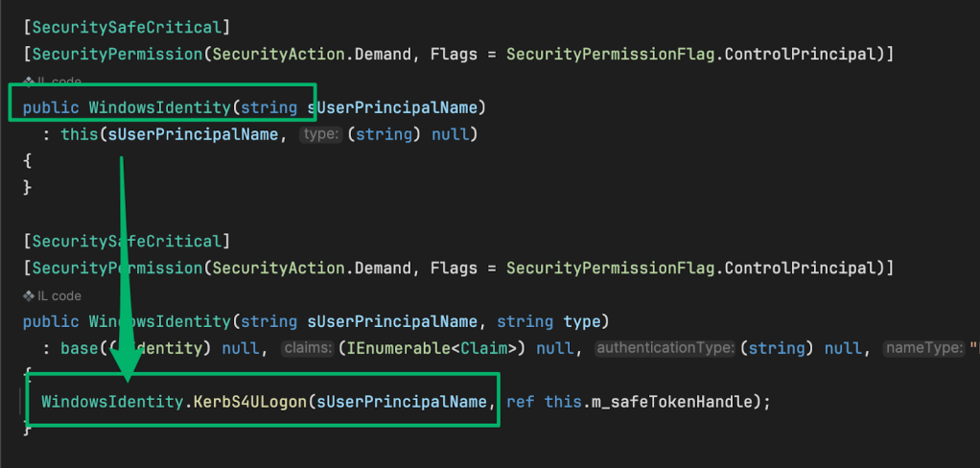Click the 'ref' keyword before this.m_safeTokenHandle
The image size is (980, 468).
pos(521,402)
